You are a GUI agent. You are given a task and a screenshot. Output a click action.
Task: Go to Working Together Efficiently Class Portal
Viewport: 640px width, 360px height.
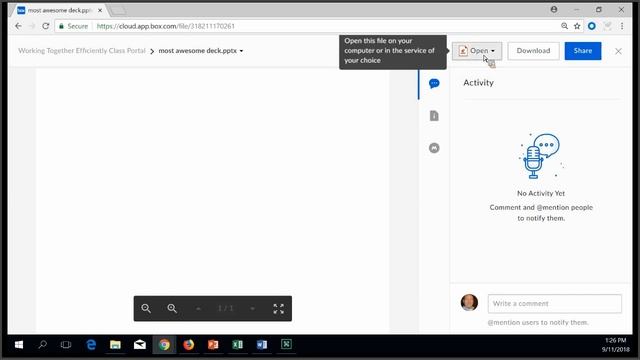[82, 51]
